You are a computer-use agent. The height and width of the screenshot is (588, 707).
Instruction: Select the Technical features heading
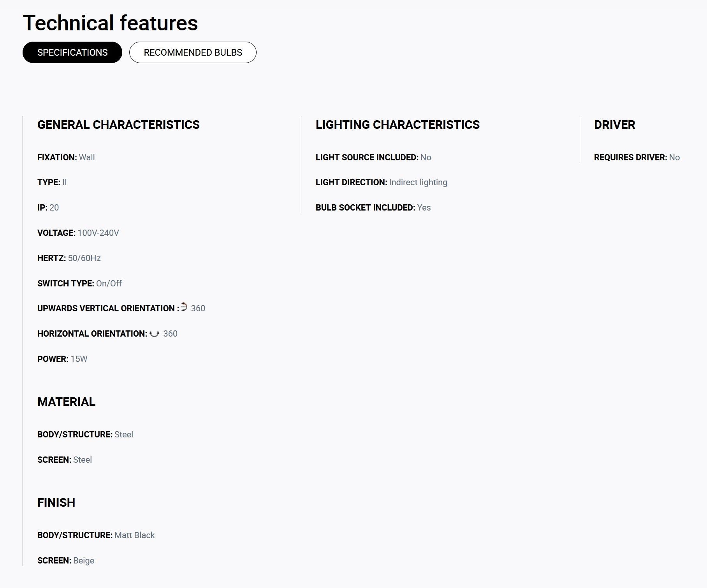click(111, 23)
